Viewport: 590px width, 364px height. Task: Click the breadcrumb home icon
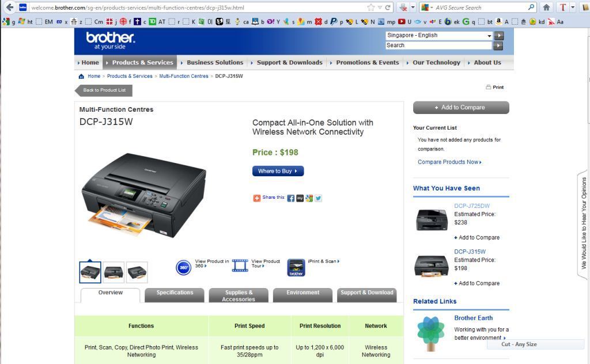[81, 77]
